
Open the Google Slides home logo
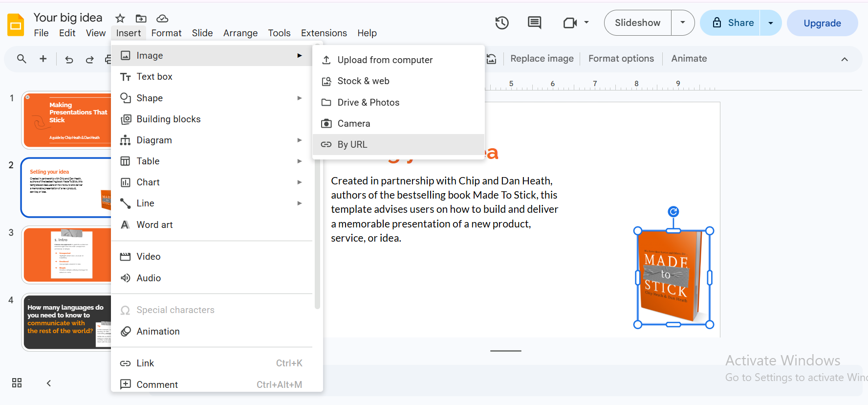point(16,25)
